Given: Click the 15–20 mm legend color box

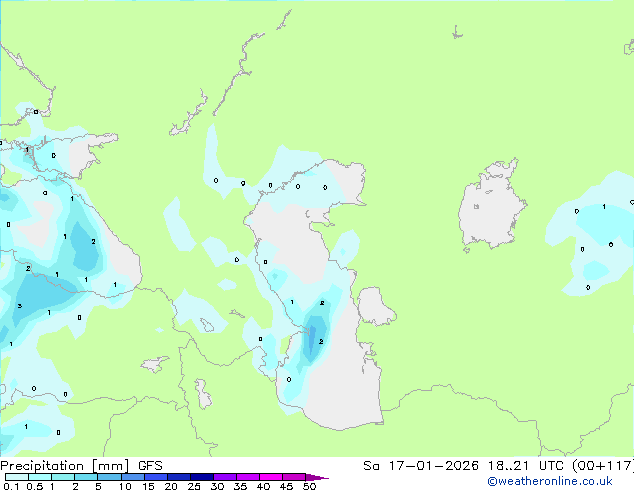Looking at the screenshot, I should [156, 477].
